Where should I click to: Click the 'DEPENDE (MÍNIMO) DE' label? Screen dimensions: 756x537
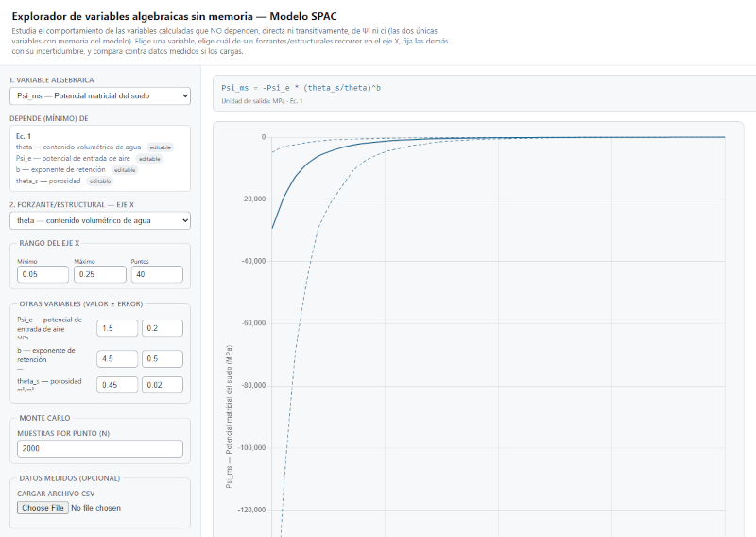[49, 118]
